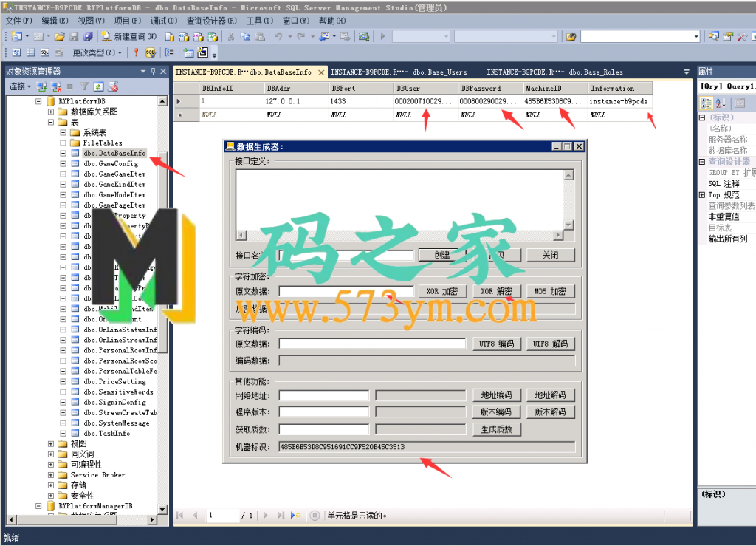
Task: Open the 更改类型 (Change Type) dropdown
Action: pos(97,52)
